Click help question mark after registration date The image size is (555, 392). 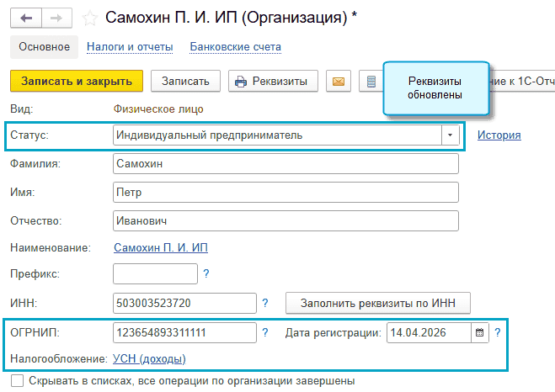point(498,332)
